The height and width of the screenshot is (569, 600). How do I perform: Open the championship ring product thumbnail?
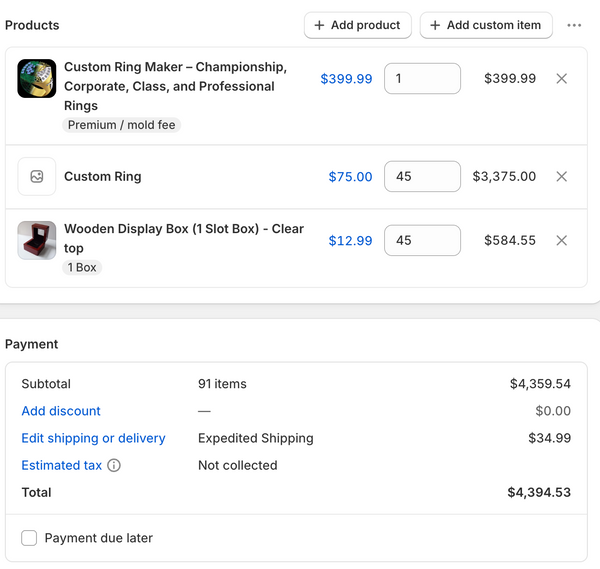[x=37, y=78]
